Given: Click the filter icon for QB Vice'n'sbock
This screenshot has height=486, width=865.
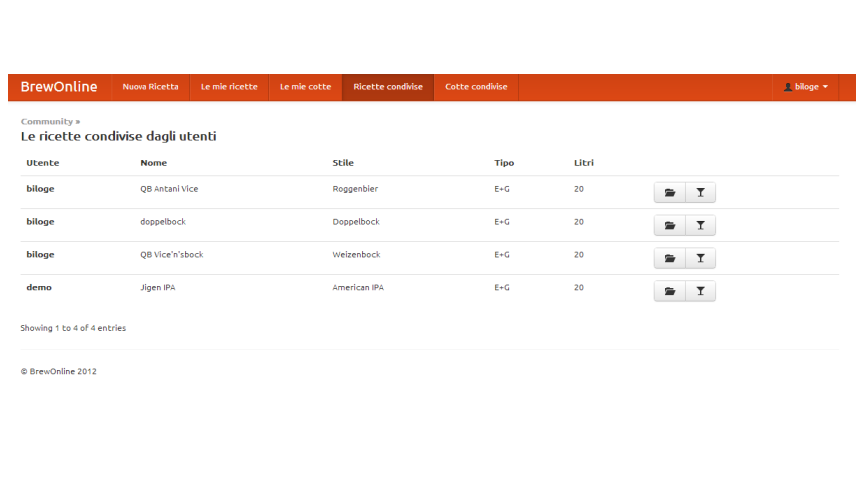Looking at the screenshot, I should pos(700,258).
